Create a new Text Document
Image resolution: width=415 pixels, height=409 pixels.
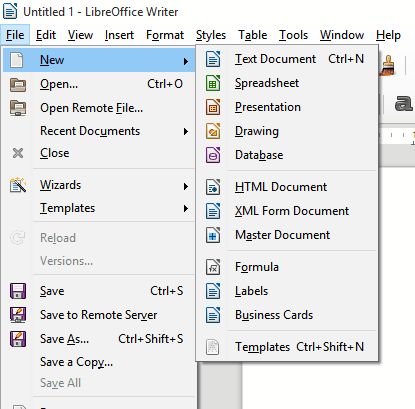pyautogui.click(x=287, y=59)
